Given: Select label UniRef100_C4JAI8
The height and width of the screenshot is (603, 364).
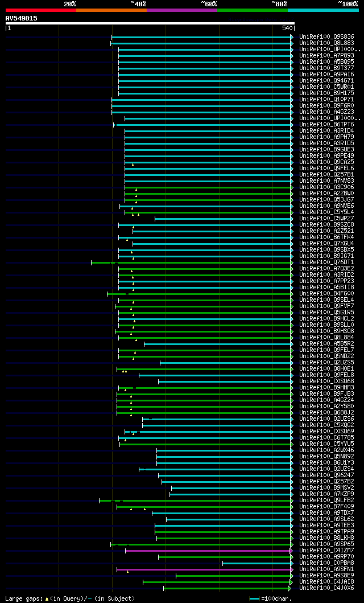Looking at the screenshot, I should tap(327, 583).
